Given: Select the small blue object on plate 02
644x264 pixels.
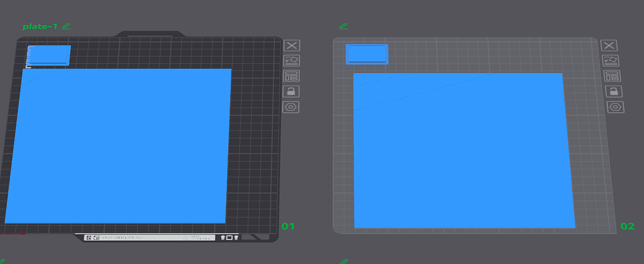Looking at the screenshot, I should pos(367,54).
